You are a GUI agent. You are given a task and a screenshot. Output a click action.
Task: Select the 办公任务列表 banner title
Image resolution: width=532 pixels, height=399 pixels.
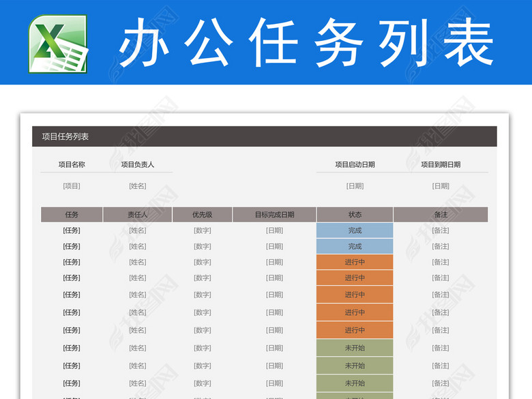tap(306, 42)
